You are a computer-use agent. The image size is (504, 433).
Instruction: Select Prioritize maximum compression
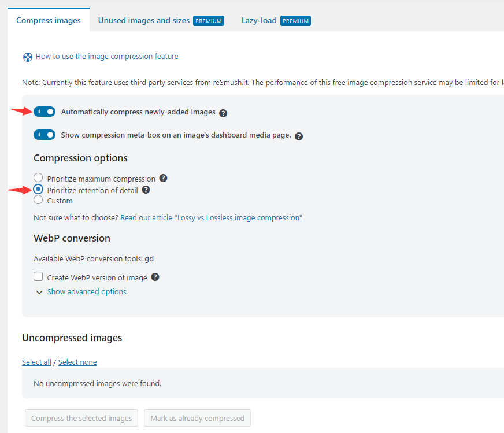click(38, 177)
